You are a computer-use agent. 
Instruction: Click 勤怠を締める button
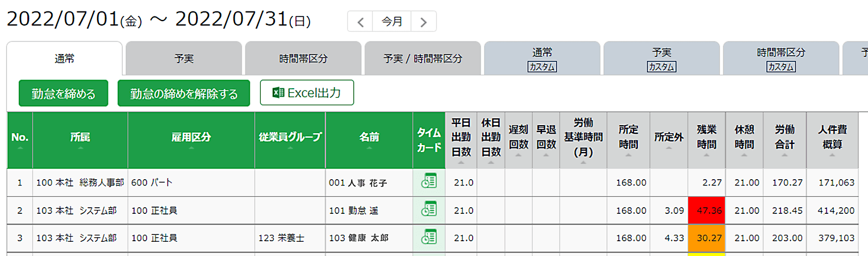click(x=63, y=93)
